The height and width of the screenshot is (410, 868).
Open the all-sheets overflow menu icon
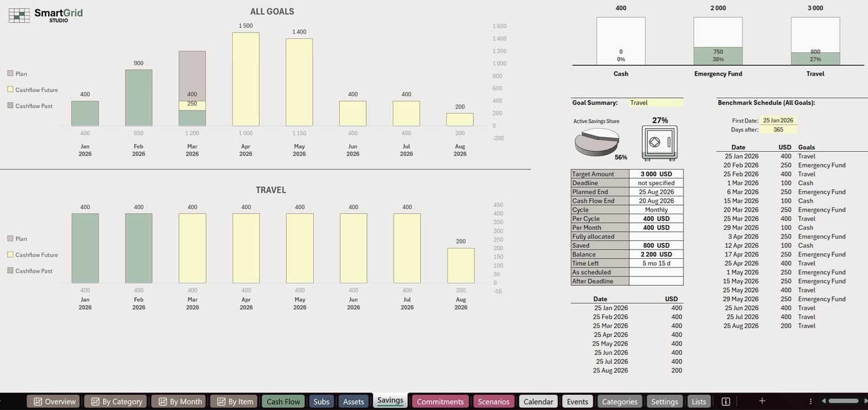(x=811, y=401)
